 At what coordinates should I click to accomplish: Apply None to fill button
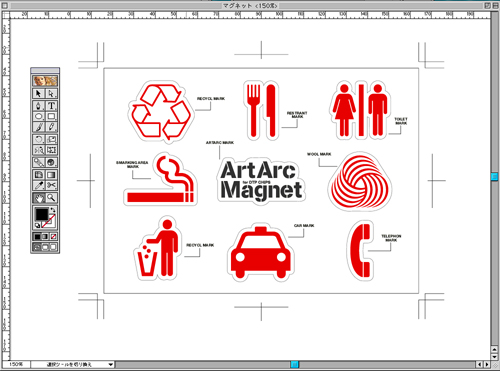[x=53, y=237]
